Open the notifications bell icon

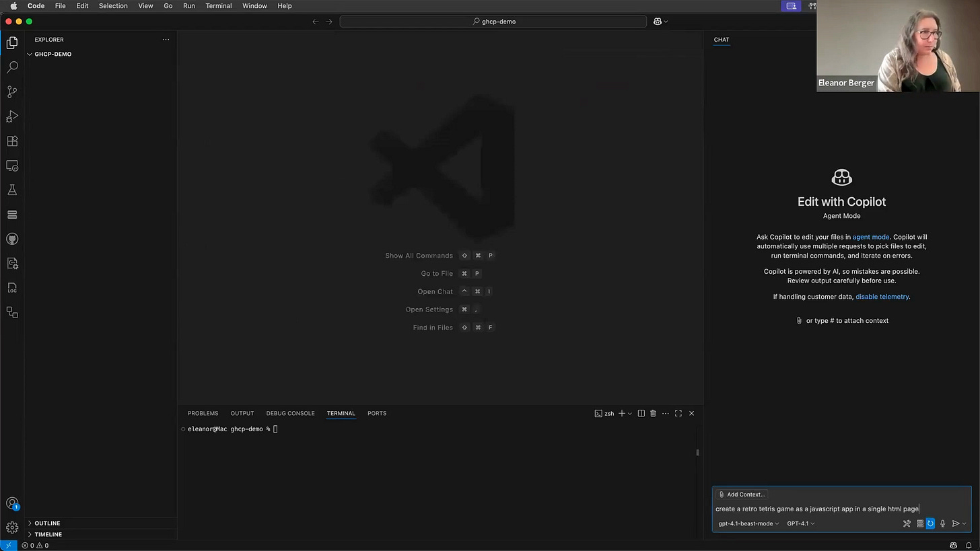click(969, 546)
